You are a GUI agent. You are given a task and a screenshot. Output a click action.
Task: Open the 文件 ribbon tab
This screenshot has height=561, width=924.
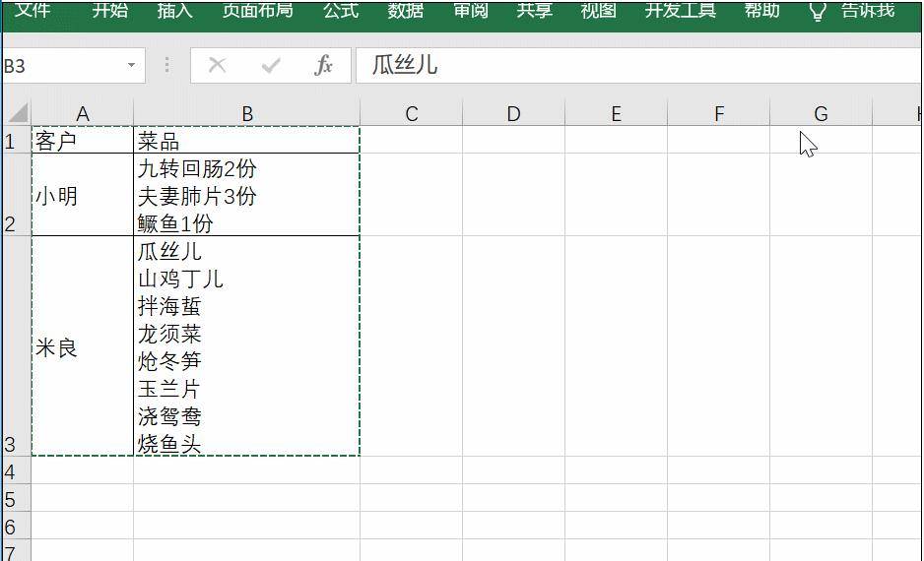[33, 10]
